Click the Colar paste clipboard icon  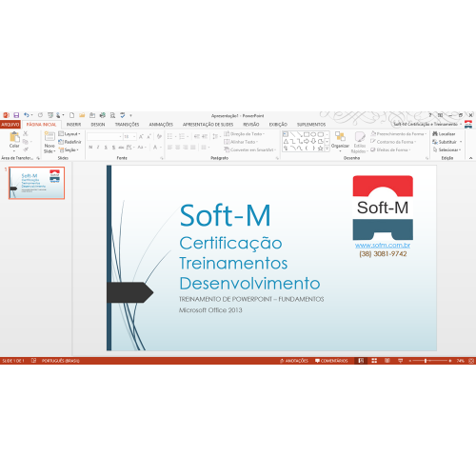14,137
